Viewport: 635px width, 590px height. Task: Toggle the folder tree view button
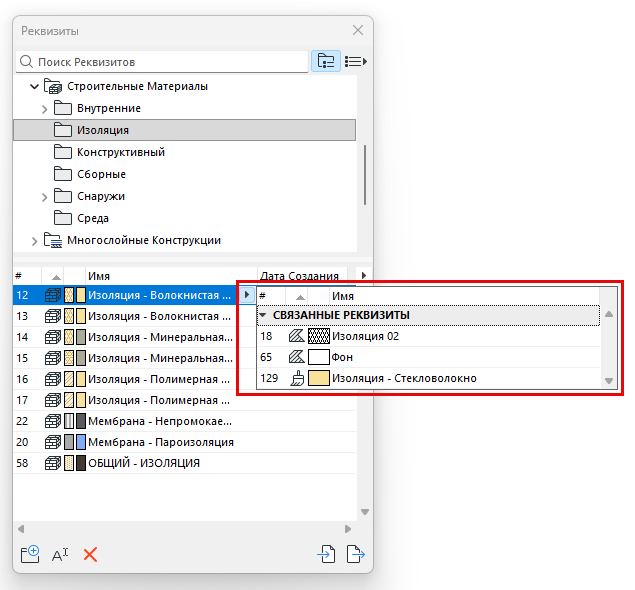[x=326, y=62]
